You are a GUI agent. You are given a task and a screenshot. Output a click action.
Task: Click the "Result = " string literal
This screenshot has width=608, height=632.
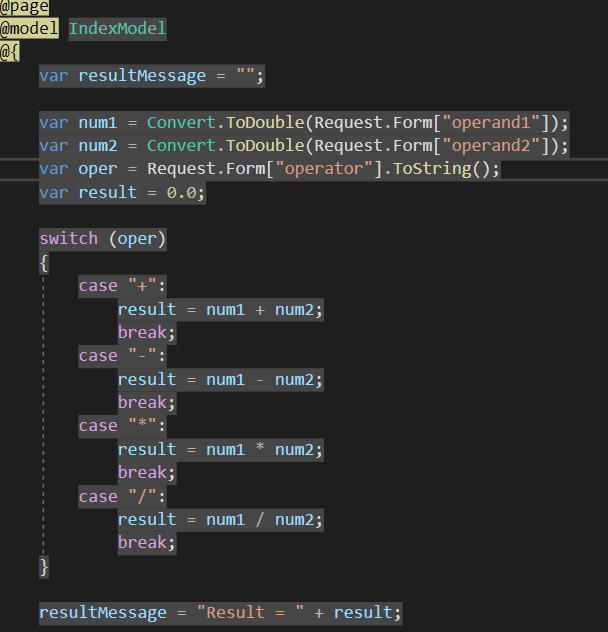[x=250, y=613]
